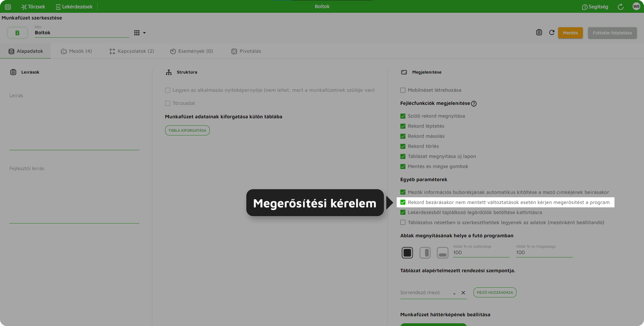
Task: Click into the Leírás text area
Action: click(x=74, y=121)
